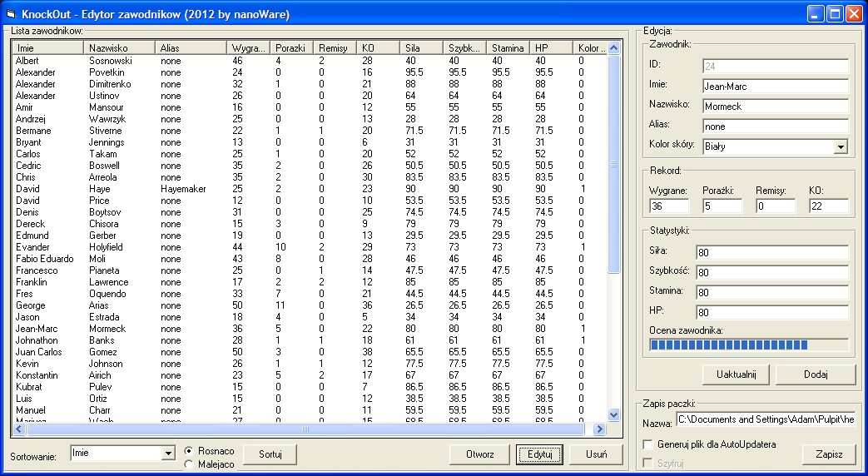
Task: Select the Malejaco sort order radio button
Action: click(189, 464)
